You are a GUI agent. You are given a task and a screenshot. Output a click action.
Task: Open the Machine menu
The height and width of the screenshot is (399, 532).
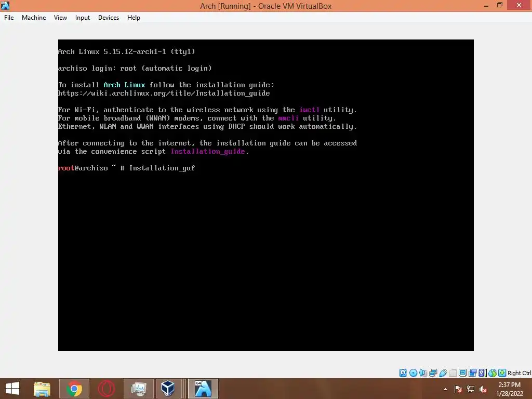(34, 18)
